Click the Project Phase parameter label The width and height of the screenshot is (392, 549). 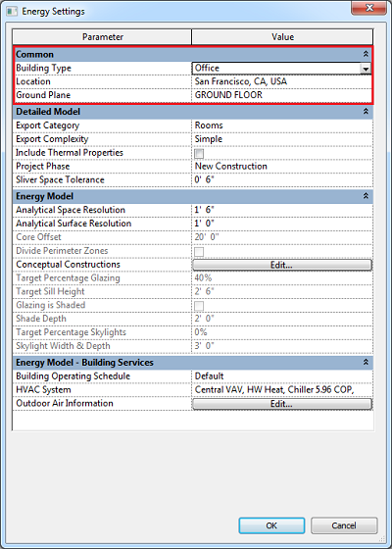tap(43, 167)
